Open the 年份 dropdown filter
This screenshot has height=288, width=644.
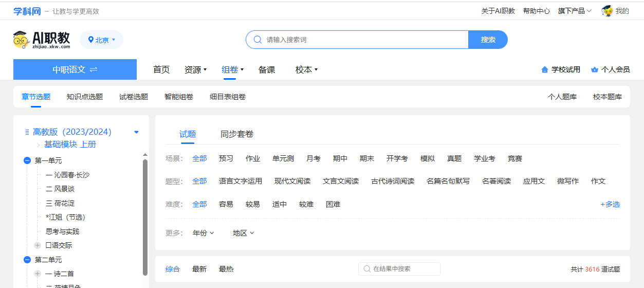(203, 233)
